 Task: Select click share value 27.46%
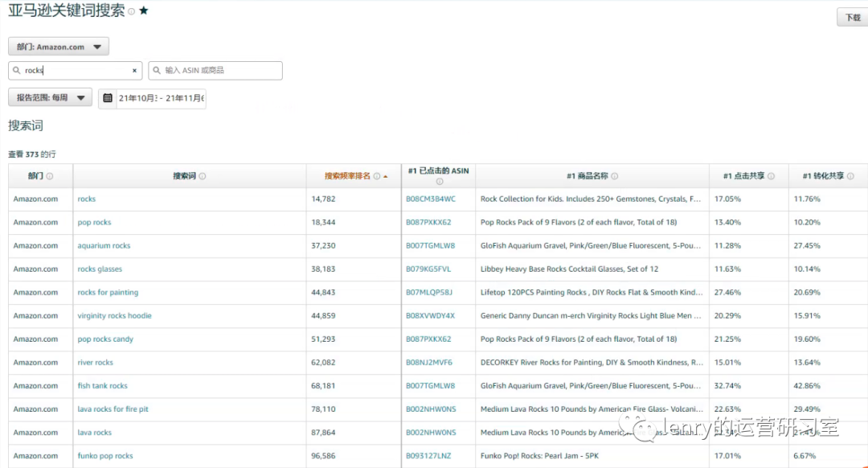727,292
